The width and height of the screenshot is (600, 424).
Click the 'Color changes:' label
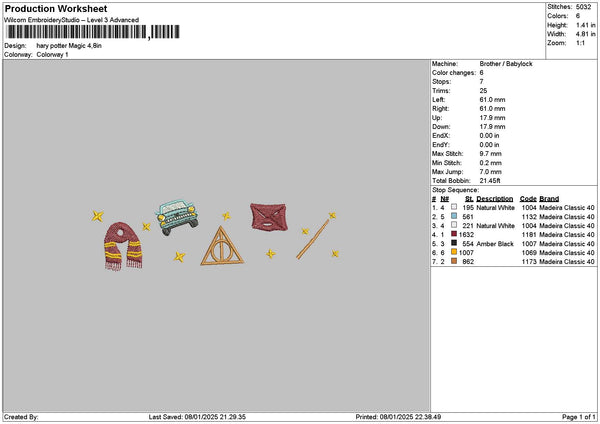tap(454, 73)
